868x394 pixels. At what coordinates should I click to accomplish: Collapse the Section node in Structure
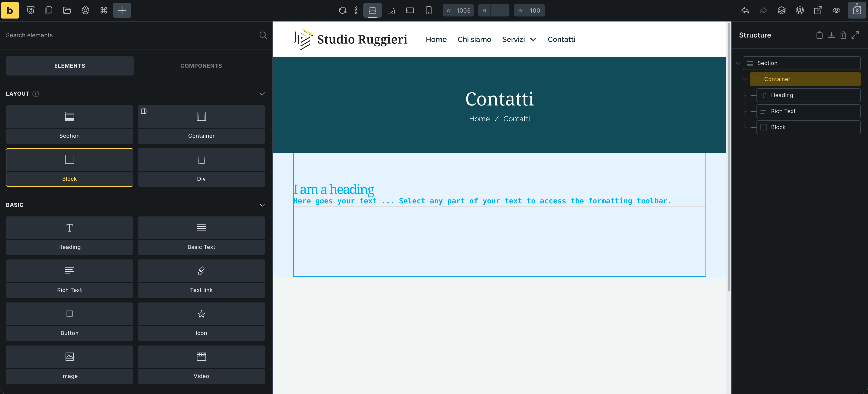738,63
